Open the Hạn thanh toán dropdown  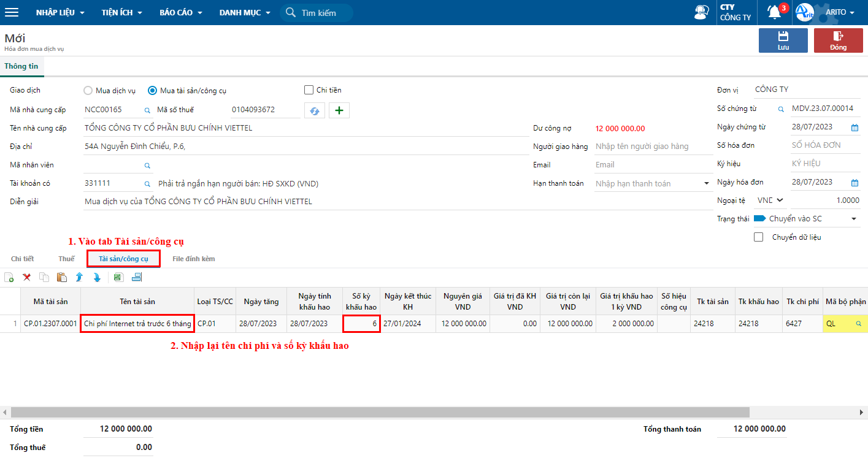point(707,183)
